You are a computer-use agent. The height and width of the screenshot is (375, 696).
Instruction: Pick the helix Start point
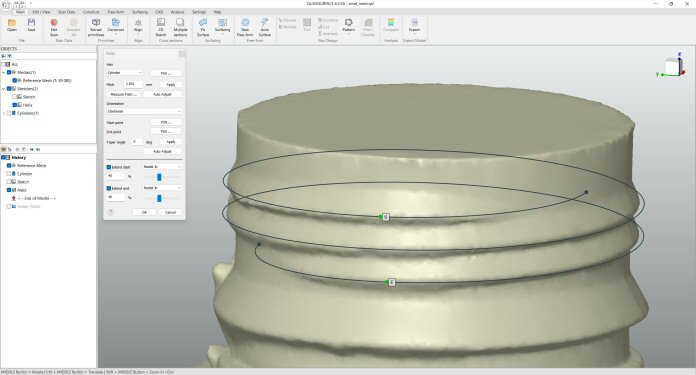coord(166,122)
